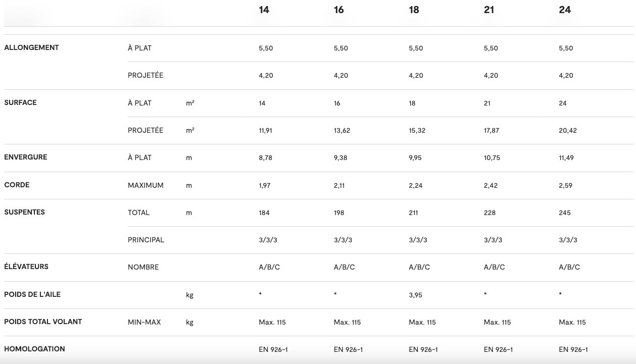Select the HOMOLOGATION row label
Screen dimensions: 636x364
click(34, 349)
